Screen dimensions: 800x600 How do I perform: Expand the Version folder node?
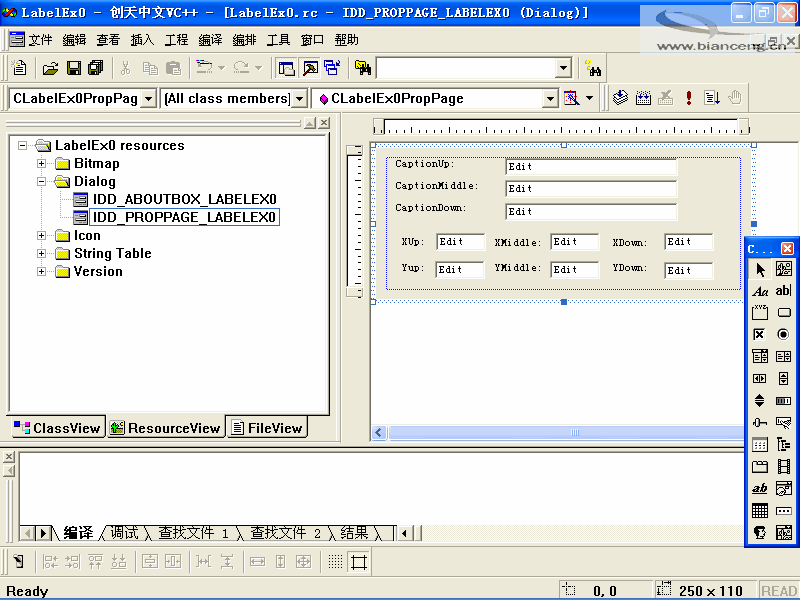tap(41, 271)
